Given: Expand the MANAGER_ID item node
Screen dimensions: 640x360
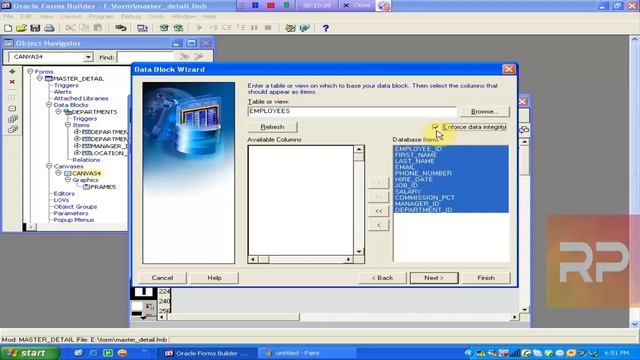Looking at the screenshot, I should point(77,146).
